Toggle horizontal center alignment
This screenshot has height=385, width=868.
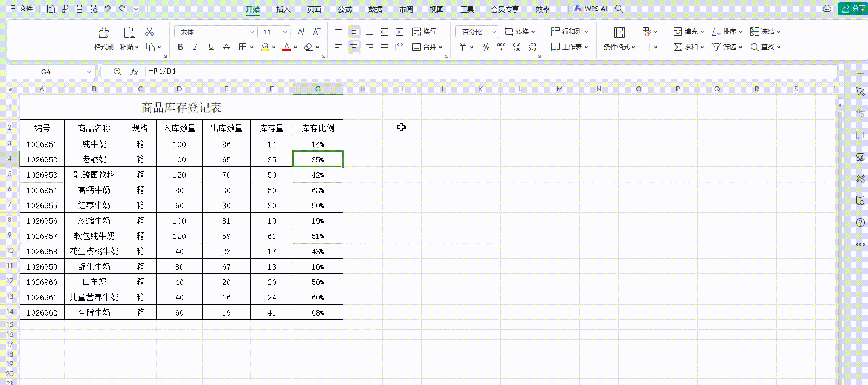point(354,47)
